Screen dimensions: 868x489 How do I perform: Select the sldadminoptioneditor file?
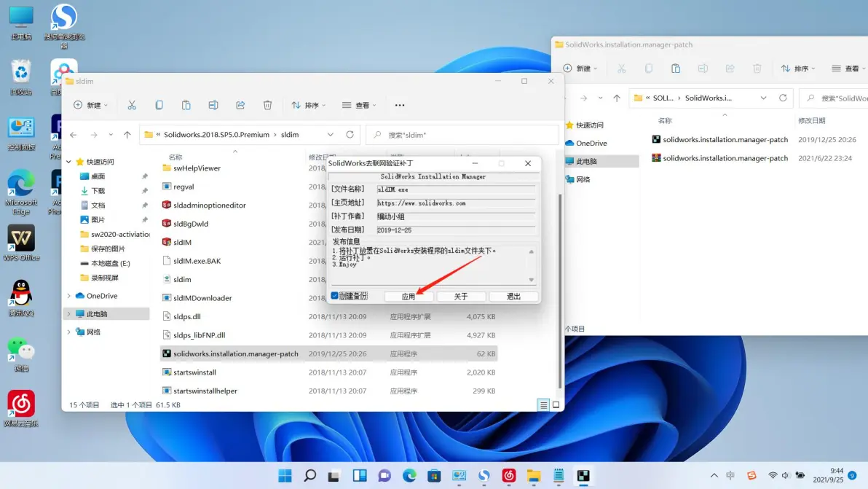(209, 205)
